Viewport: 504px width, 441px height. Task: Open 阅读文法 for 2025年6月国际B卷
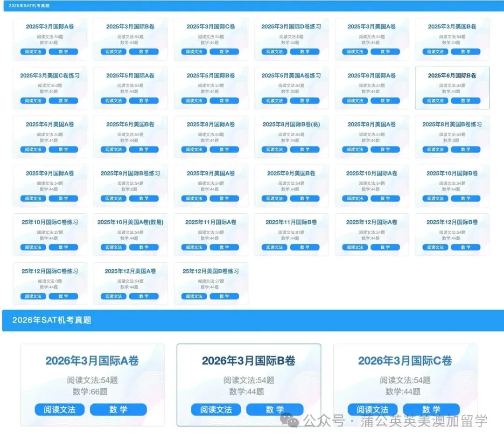(x=434, y=100)
